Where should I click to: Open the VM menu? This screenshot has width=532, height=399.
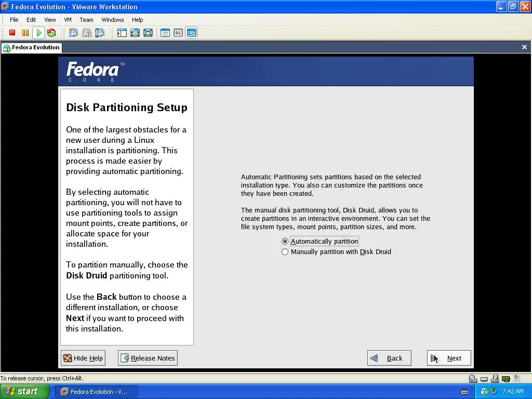tap(68, 20)
